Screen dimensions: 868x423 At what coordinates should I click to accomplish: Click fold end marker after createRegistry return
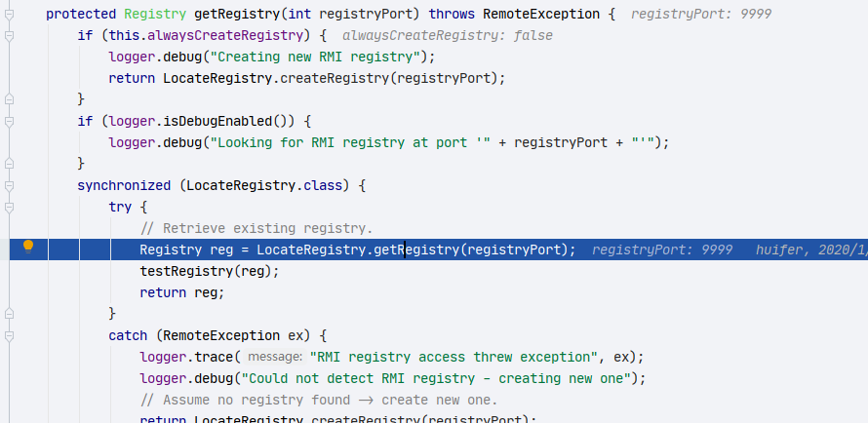9,99
